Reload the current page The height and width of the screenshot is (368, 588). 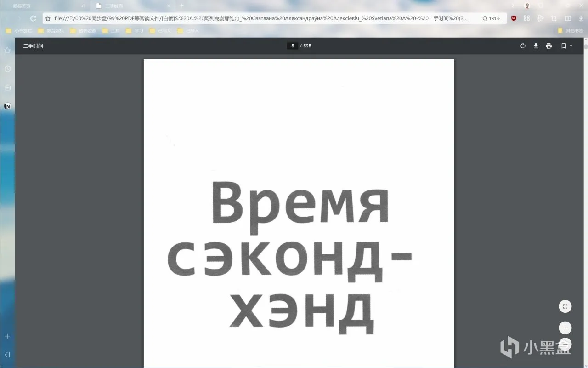(33, 18)
